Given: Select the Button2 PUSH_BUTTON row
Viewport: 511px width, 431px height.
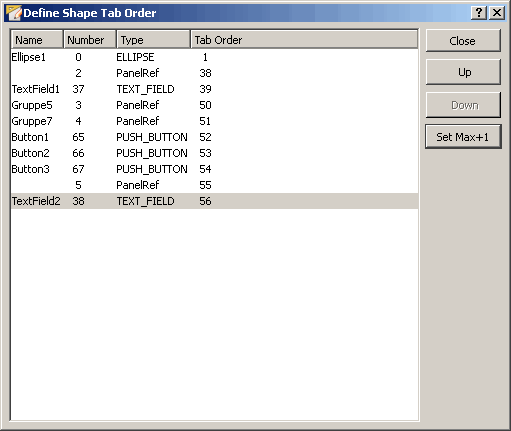Looking at the screenshot, I should pos(214,153).
